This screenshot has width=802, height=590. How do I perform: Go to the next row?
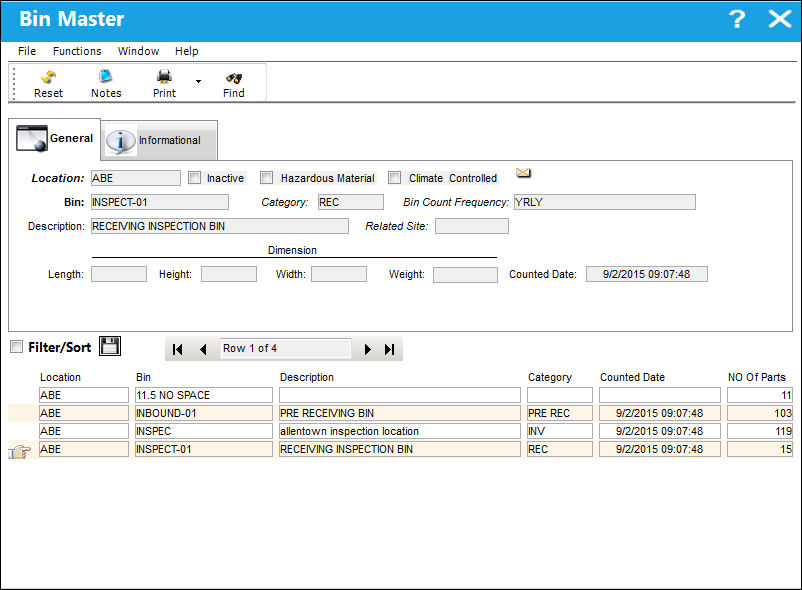[x=367, y=349]
